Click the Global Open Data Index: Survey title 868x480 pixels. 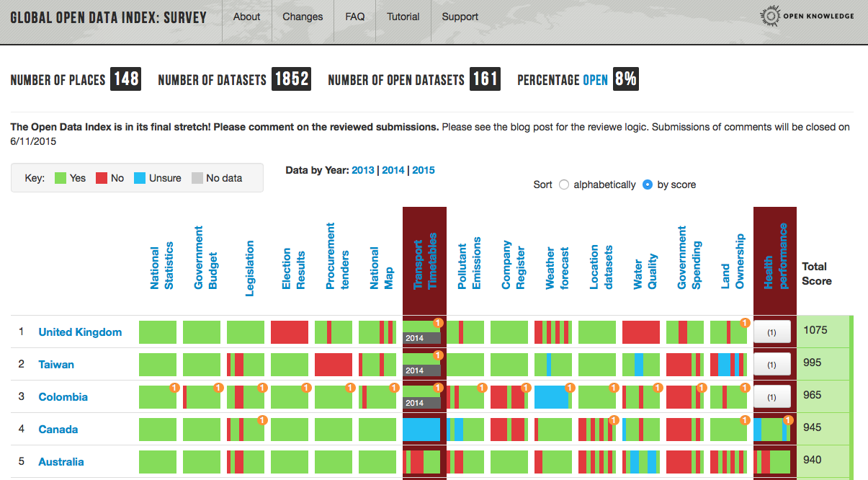[108, 17]
